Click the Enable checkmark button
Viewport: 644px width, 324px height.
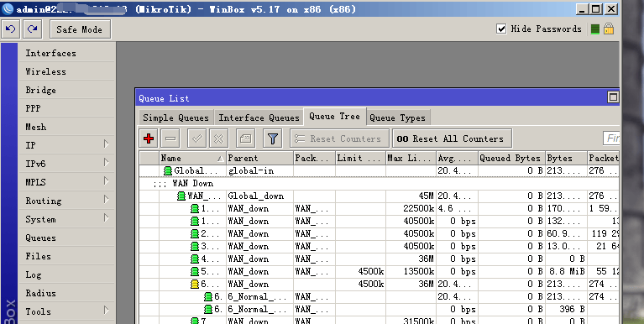point(196,138)
